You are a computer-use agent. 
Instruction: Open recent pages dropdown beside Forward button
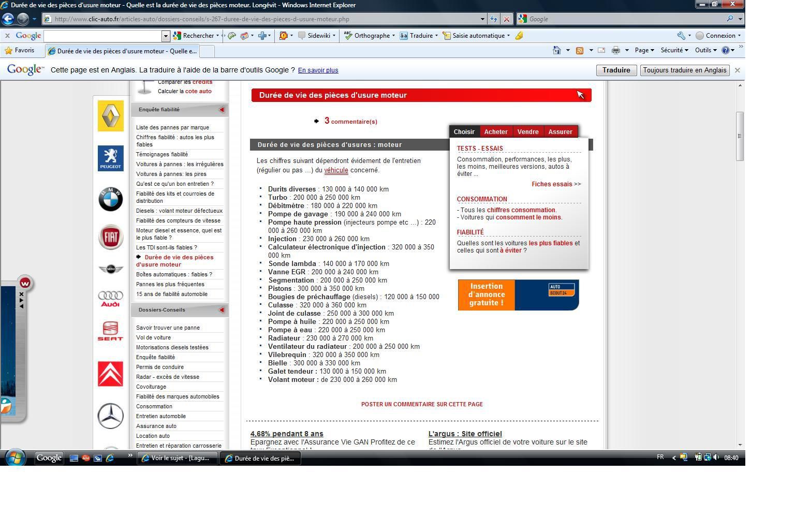pyautogui.click(x=34, y=19)
